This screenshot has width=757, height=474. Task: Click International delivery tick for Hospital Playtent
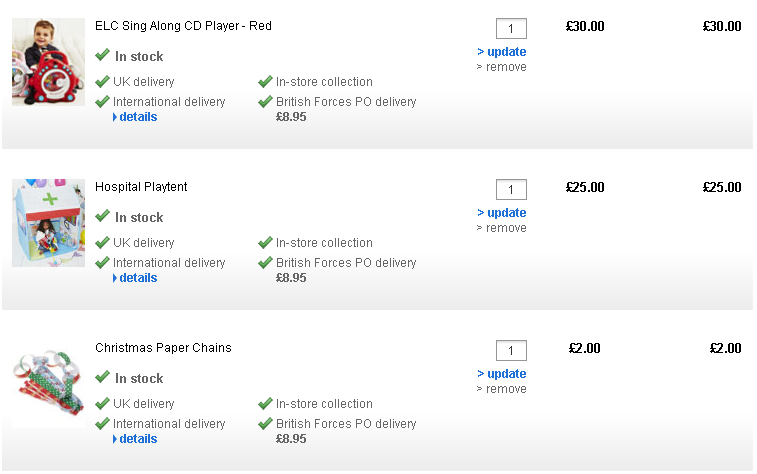[x=102, y=263]
